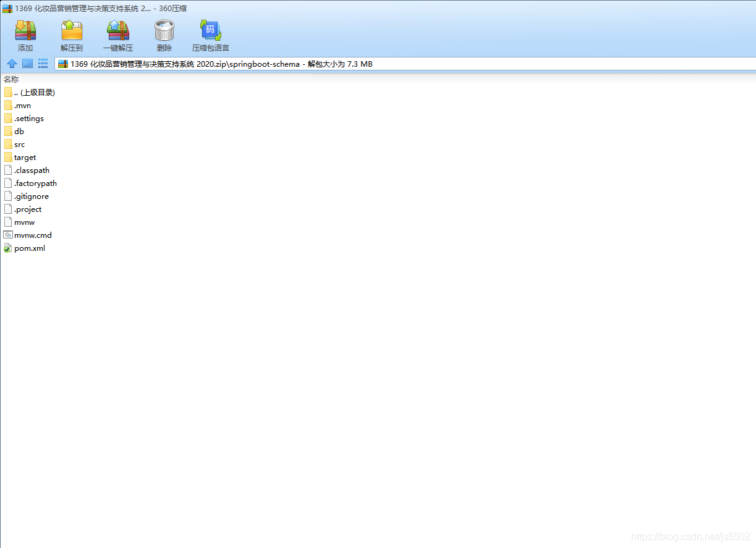Select the '.settings' folder name
This screenshot has height=548, width=756.
click(29, 119)
